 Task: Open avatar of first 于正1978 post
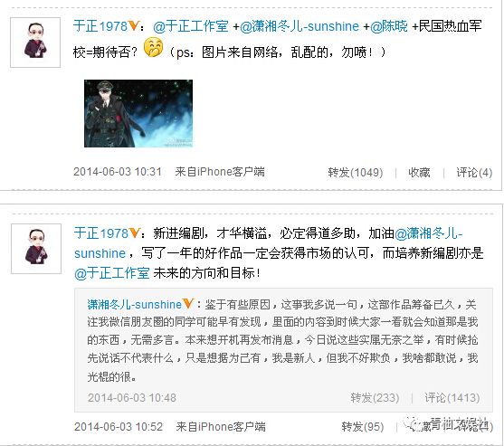35,43
